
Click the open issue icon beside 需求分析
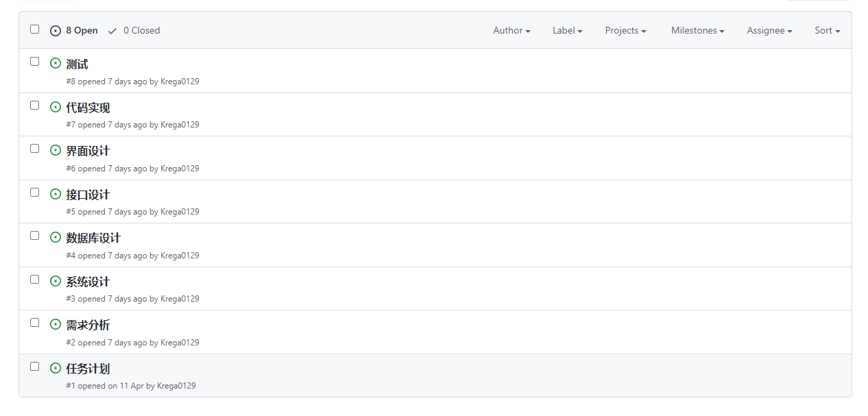(x=56, y=325)
